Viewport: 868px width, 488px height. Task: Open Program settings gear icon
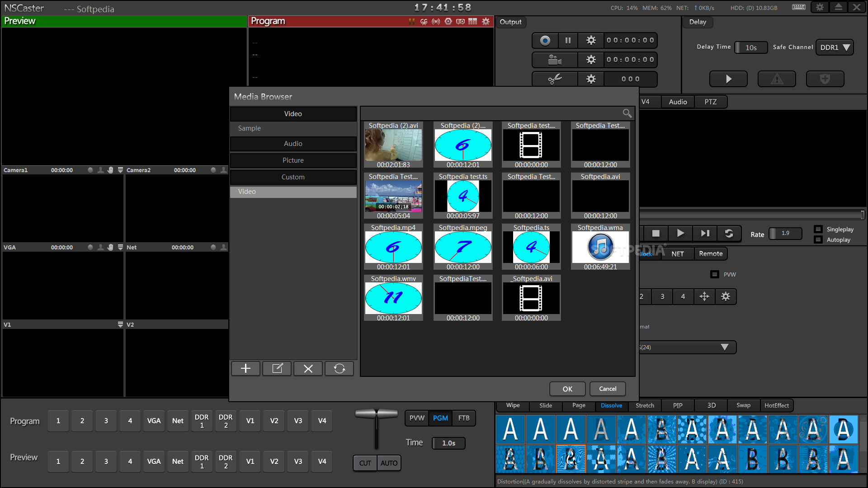pos(486,21)
